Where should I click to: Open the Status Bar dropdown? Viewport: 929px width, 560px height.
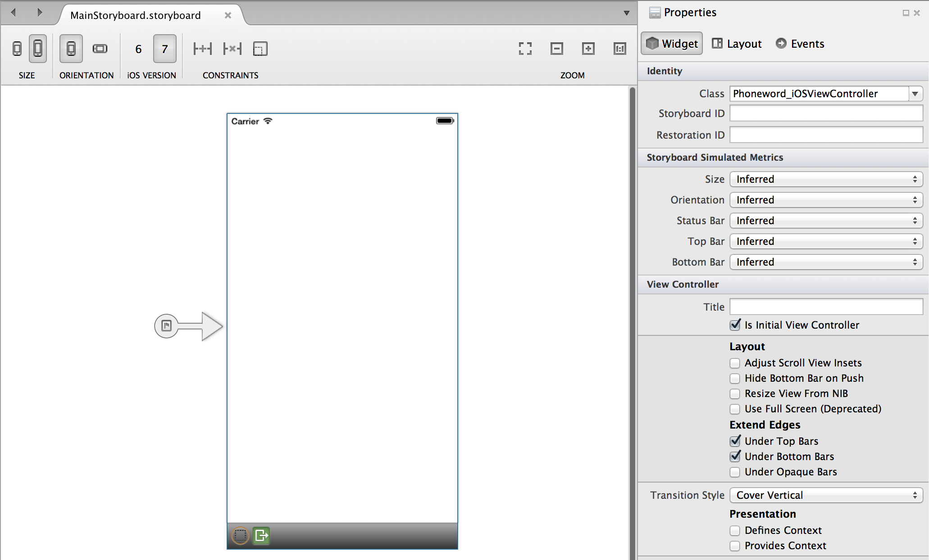pos(826,221)
